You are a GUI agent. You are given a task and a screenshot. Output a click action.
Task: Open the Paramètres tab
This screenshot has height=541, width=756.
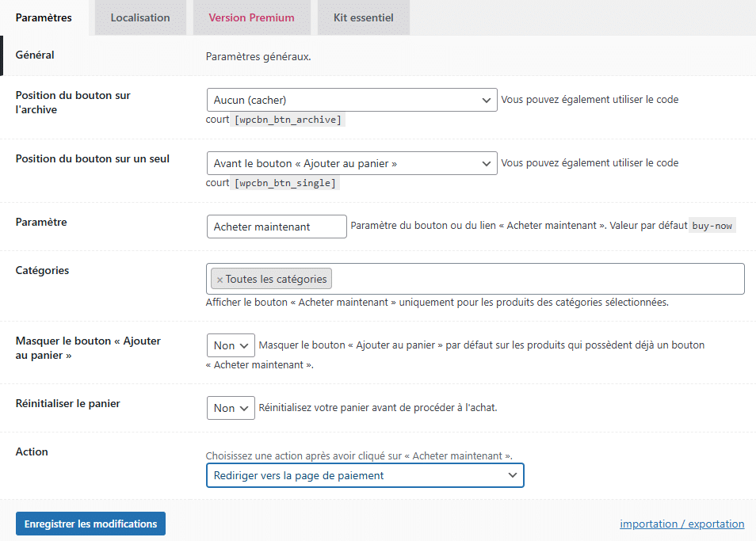tap(44, 17)
